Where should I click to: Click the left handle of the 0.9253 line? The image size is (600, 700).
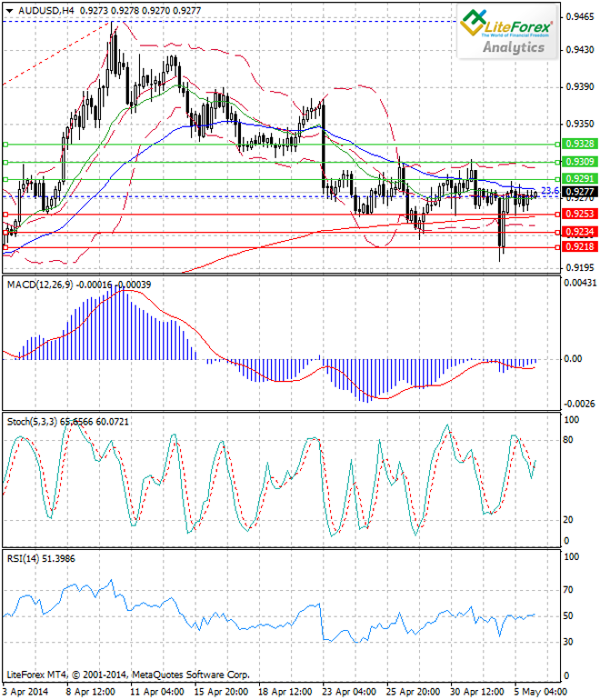(x=5, y=215)
